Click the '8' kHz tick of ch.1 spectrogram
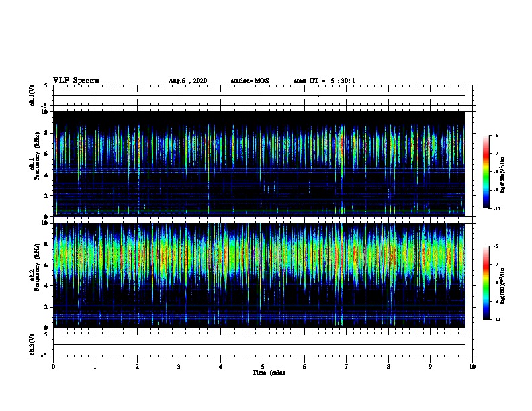 (x=46, y=133)
